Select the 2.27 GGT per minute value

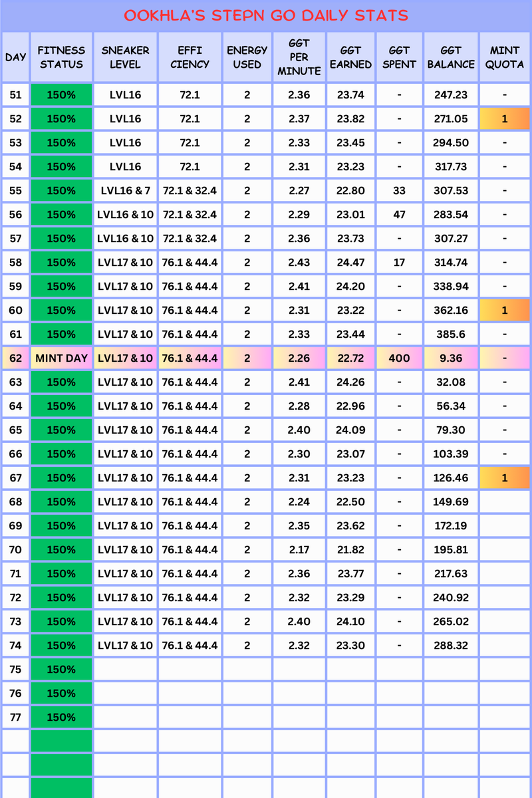[299, 191]
